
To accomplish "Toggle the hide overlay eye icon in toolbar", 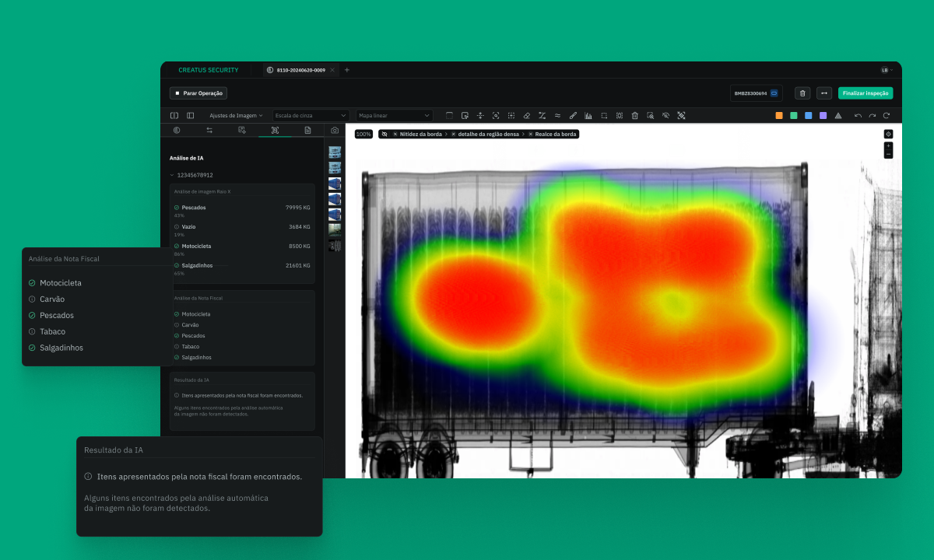I will coord(665,116).
